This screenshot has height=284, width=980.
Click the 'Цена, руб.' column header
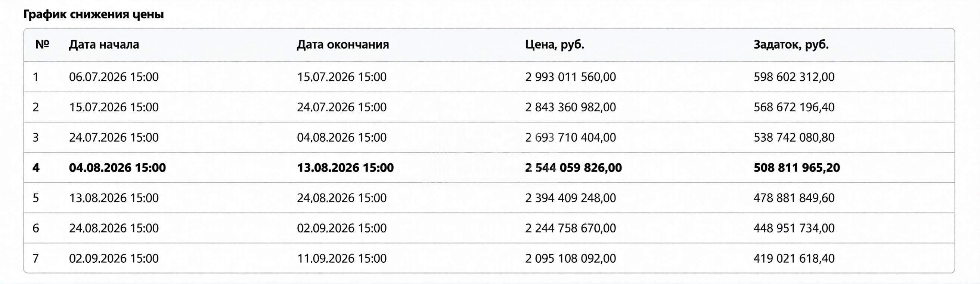[555, 45]
